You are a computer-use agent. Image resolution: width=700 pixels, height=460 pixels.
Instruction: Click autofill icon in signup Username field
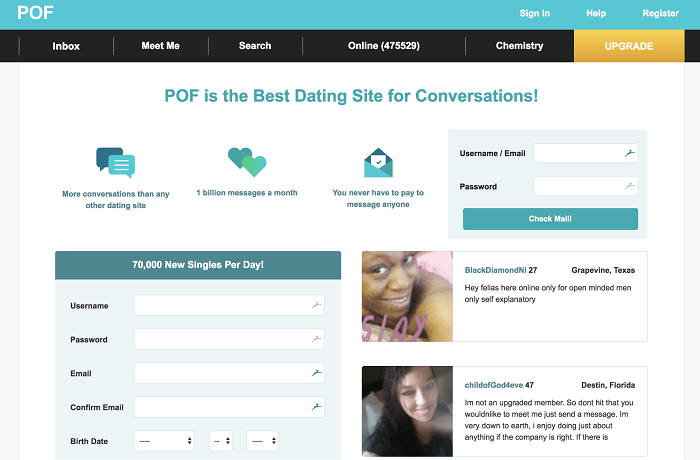(317, 305)
